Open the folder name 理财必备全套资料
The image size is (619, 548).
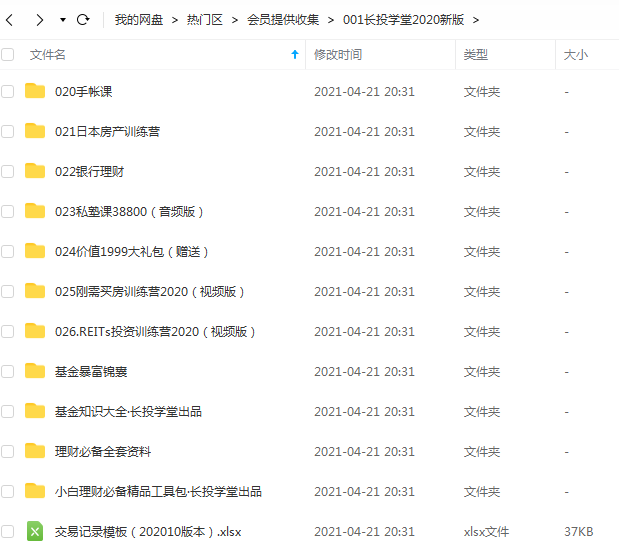coord(103,451)
